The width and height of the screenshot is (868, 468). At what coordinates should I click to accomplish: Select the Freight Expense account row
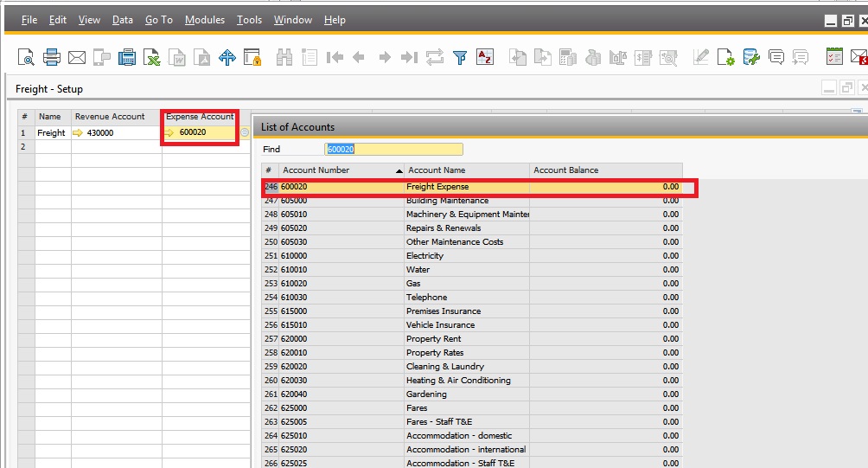(472, 187)
